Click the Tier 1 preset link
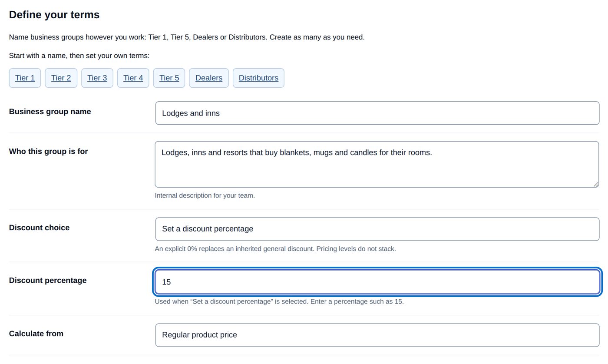The width and height of the screenshot is (608, 364). pyautogui.click(x=25, y=78)
